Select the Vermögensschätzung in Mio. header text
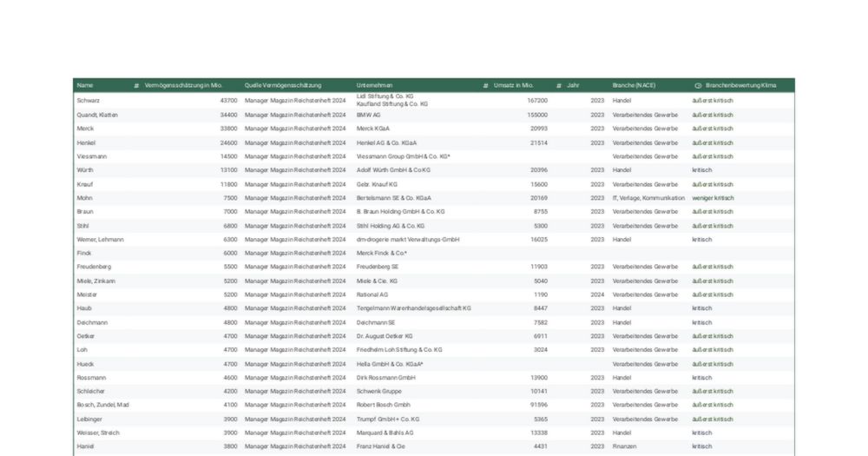This screenshot has width=868, height=456. [183, 85]
